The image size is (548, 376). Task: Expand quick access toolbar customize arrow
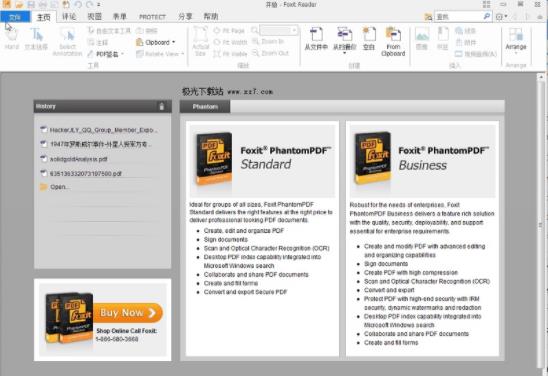coord(99,5)
